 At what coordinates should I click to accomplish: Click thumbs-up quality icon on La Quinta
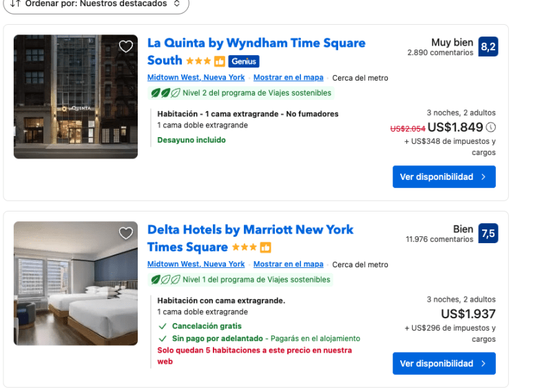220,61
